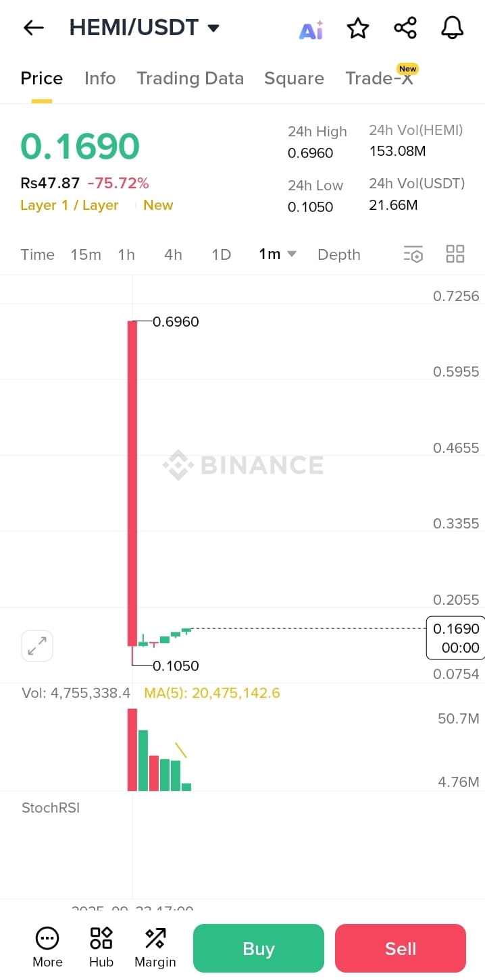The image size is (485, 980).
Task: Open the 1m interval dropdown
Action: (278, 254)
